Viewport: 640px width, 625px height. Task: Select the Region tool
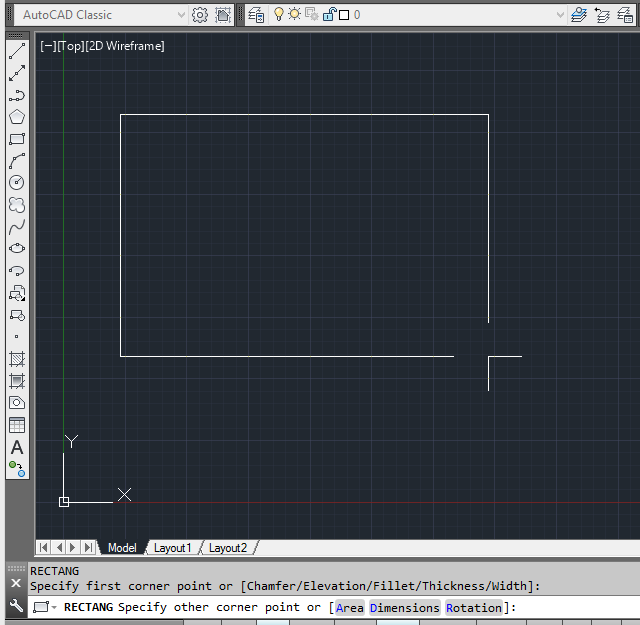(17, 403)
